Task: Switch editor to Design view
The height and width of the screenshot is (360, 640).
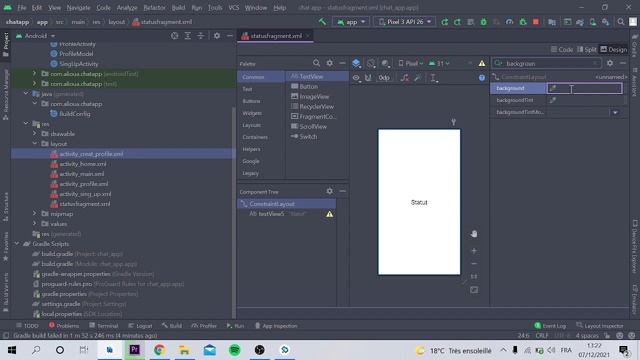Action: (613, 49)
